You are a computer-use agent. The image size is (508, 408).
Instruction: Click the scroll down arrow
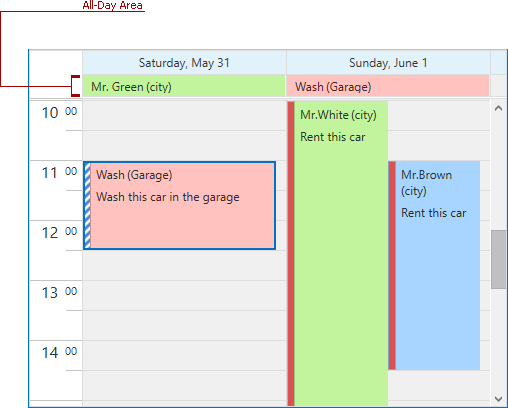[499, 399]
